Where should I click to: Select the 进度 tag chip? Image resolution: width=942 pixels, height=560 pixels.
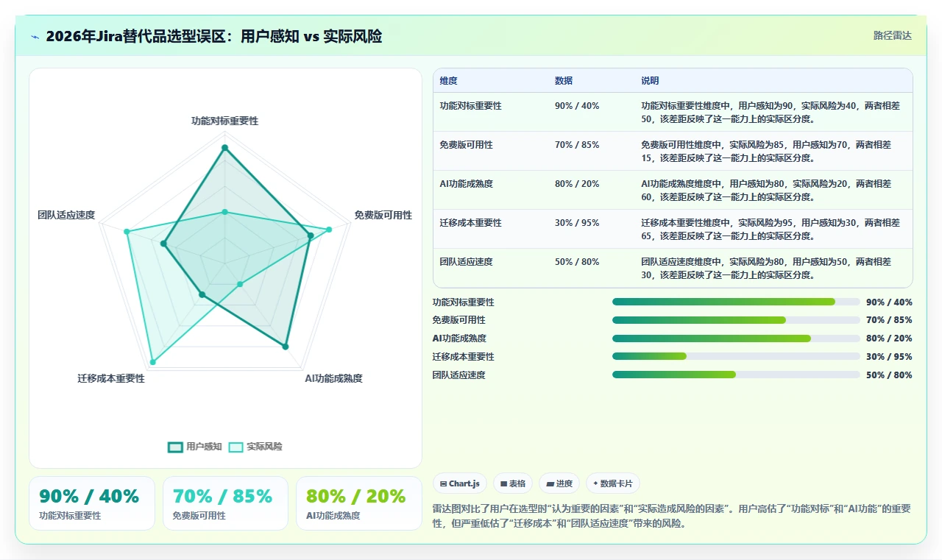559,483
